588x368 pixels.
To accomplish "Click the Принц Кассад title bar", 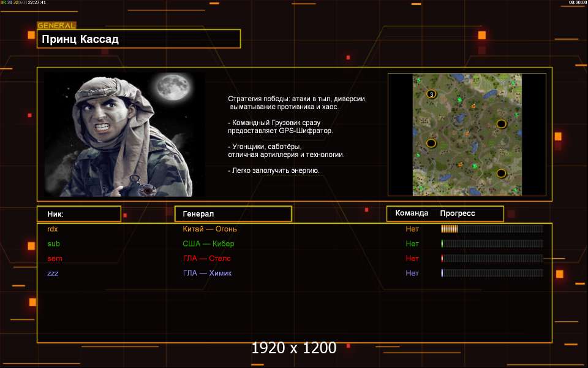I will point(138,39).
